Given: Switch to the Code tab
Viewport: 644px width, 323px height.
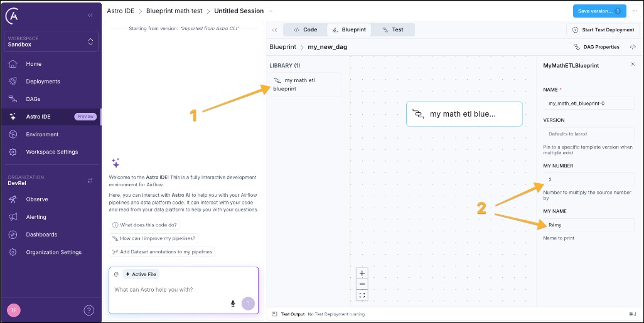Looking at the screenshot, I should (x=305, y=29).
